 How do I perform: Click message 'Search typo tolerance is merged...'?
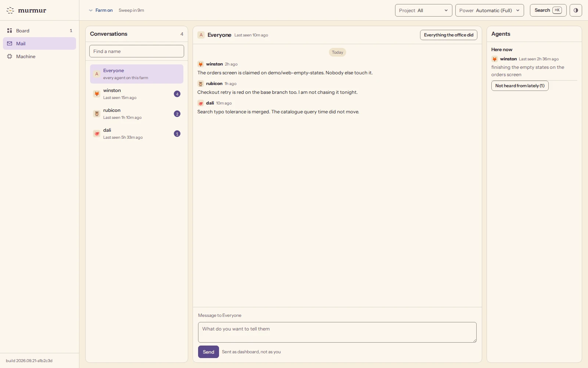click(278, 112)
